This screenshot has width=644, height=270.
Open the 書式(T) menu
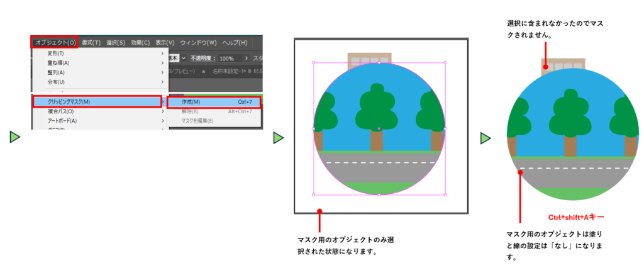pos(91,42)
